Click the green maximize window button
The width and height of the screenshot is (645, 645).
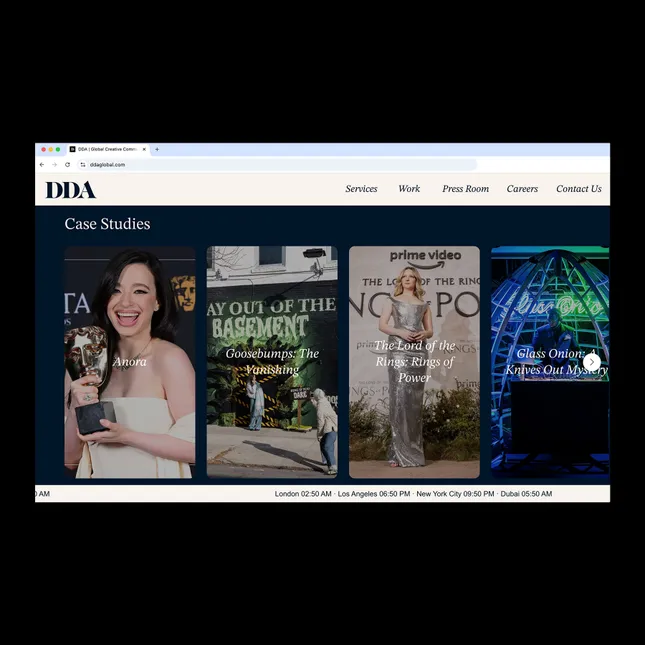58,149
